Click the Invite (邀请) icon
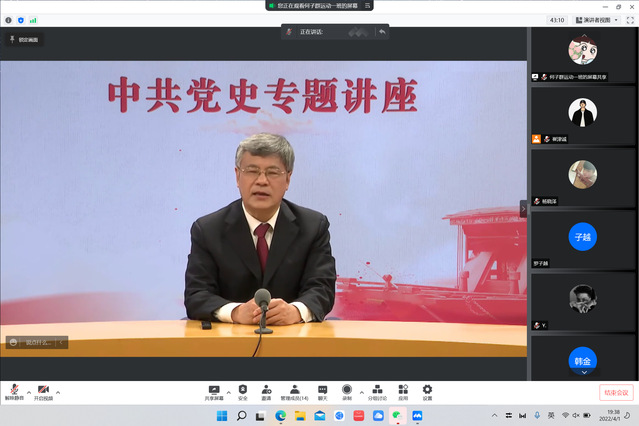The width and height of the screenshot is (639, 426). click(266, 390)
